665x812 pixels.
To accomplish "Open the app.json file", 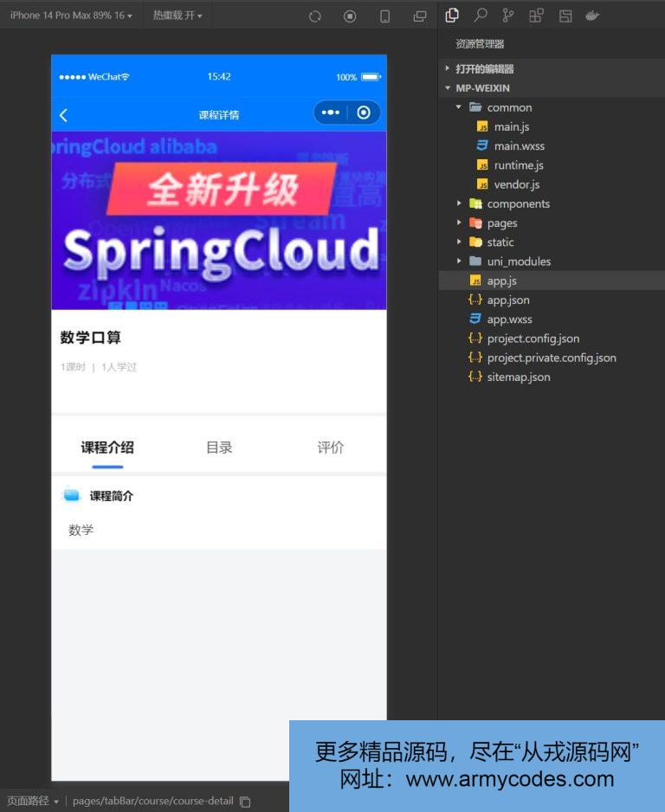I will point(507,300).
